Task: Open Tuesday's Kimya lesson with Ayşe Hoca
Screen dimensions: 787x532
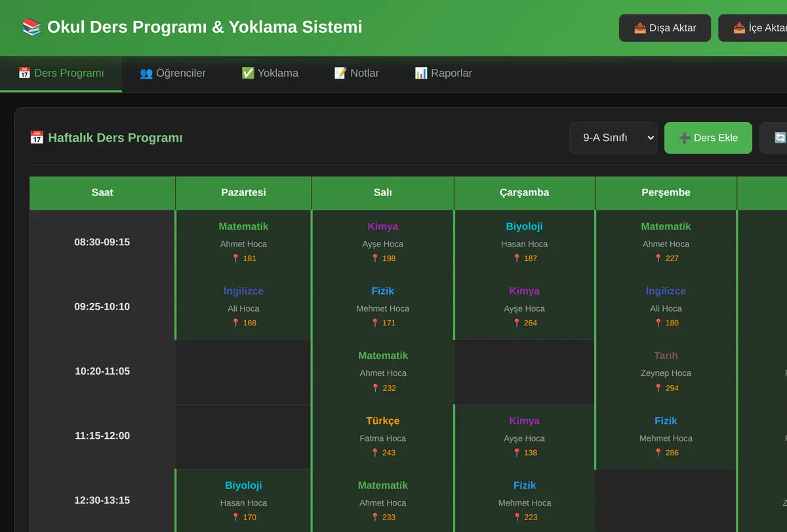Action: pos(383,242)
